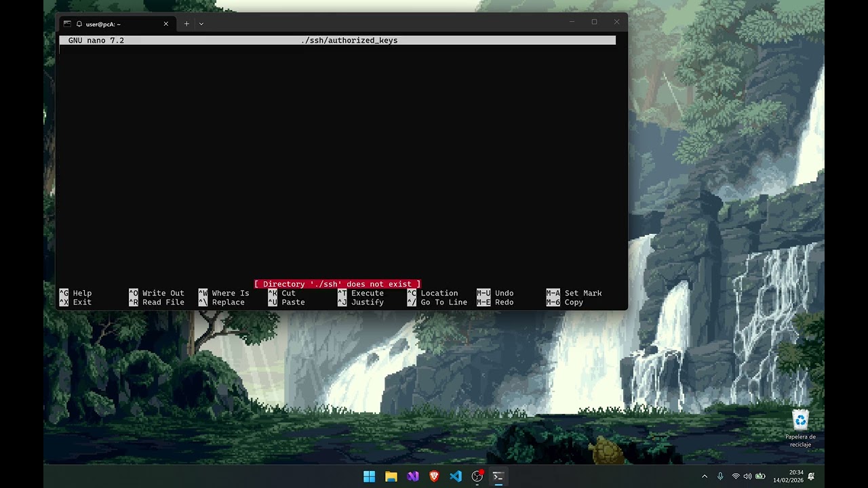Image resolution: width=868 pixels, height=488 pixels.
Task: Click the bell icon in the terminal tab
Action: coord(79,24)
